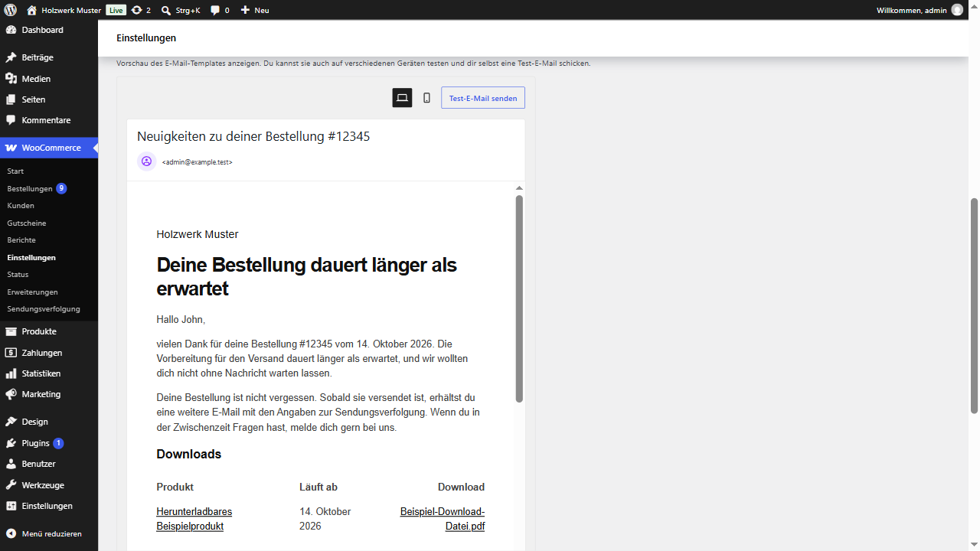Open the bottom Einstellungen sidebar menu
This screenshot has width=980, height=551.
pos(49,506)
